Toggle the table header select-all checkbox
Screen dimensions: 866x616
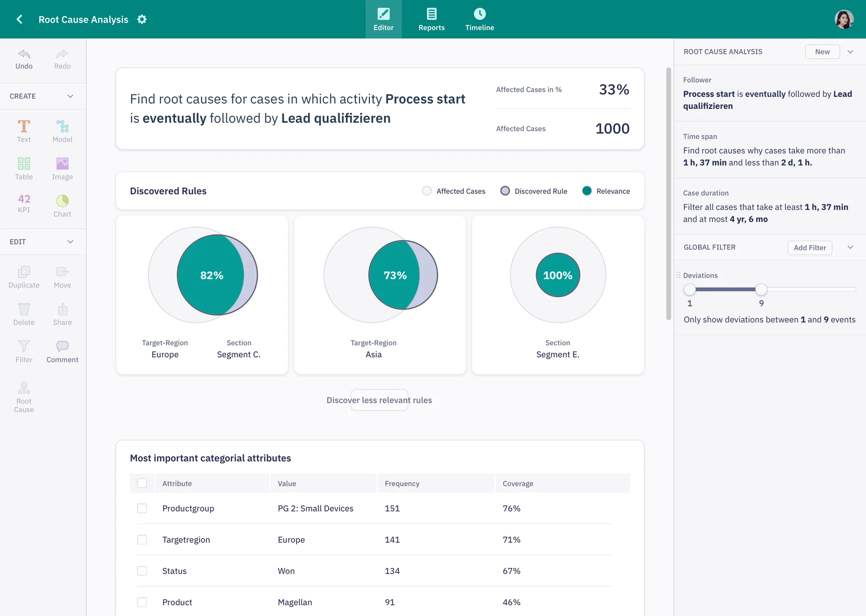point(142,483)
